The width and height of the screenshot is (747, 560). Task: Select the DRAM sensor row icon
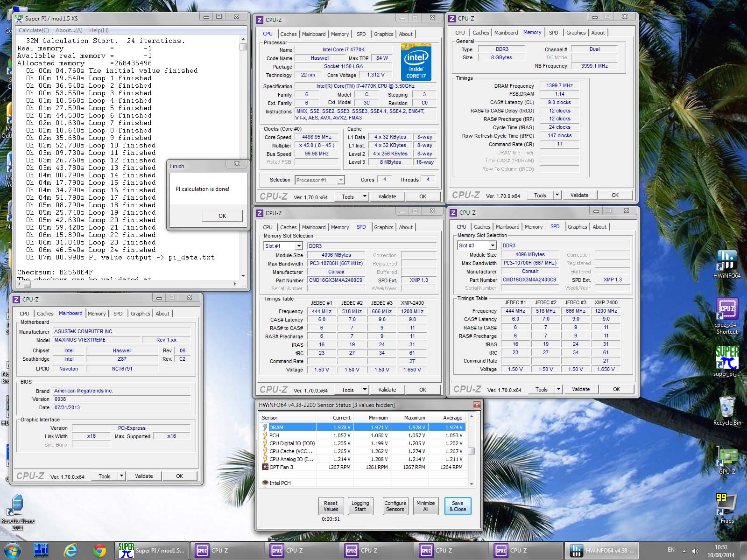pos(265,427)
